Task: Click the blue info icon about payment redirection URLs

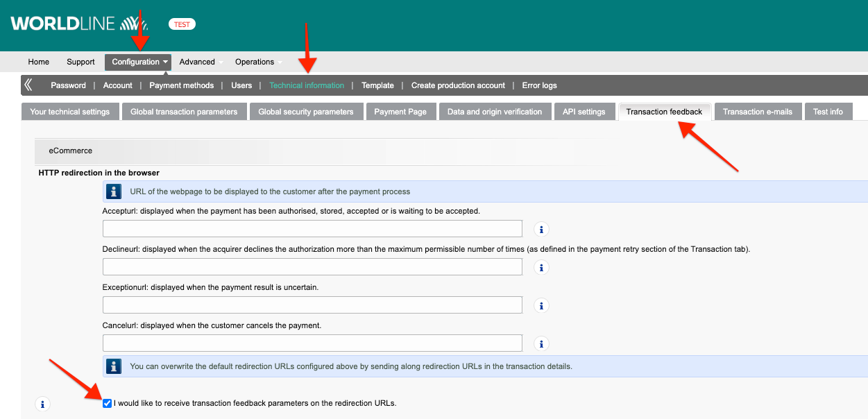Action: click(x=113, y=191)
